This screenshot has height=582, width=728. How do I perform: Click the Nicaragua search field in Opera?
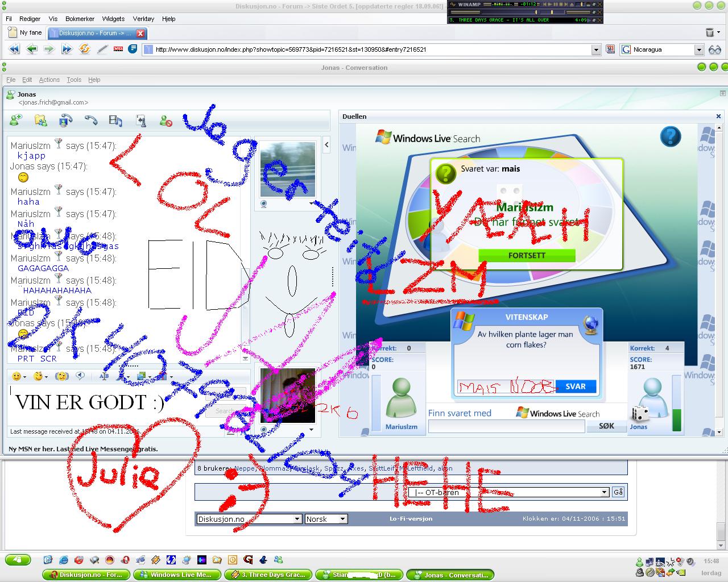click(x=663, y=50)
